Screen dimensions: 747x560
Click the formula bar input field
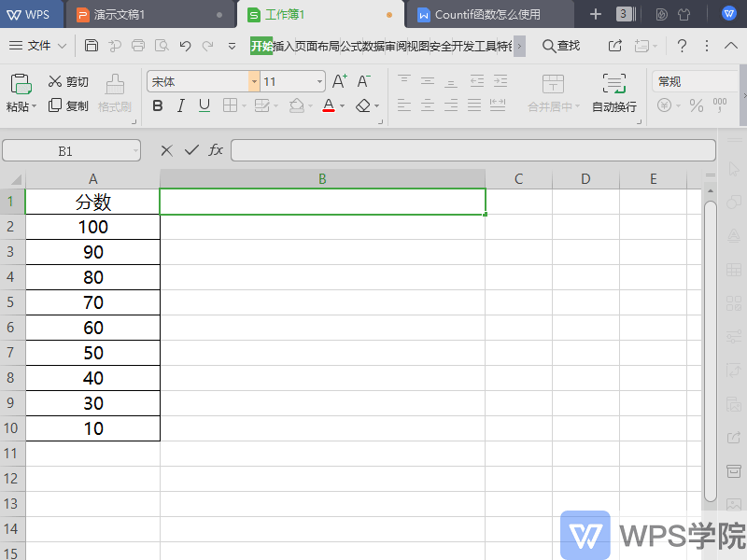[473, 150]
